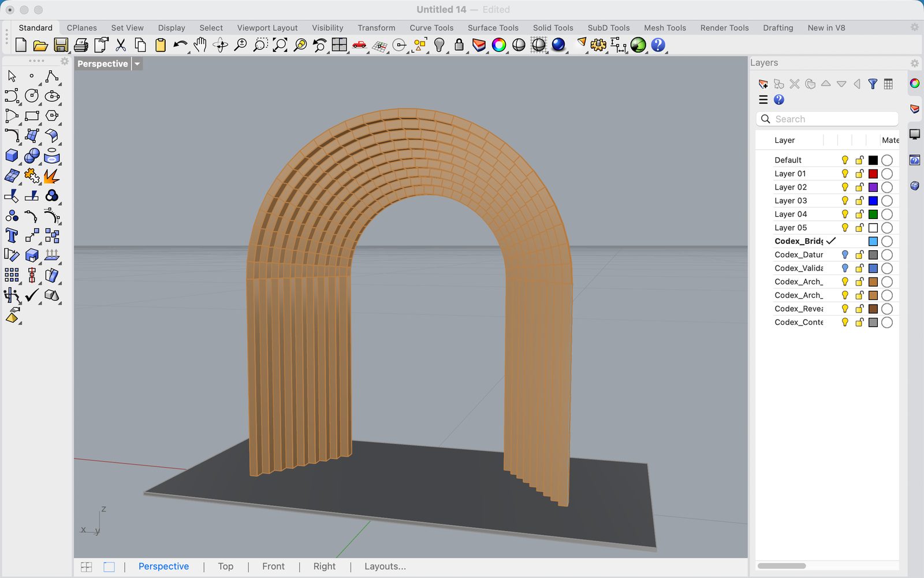Screen dimensions: 924x578
Task: Toggle Layer 03 visibility bulb
Action: [x=845, y=201]
